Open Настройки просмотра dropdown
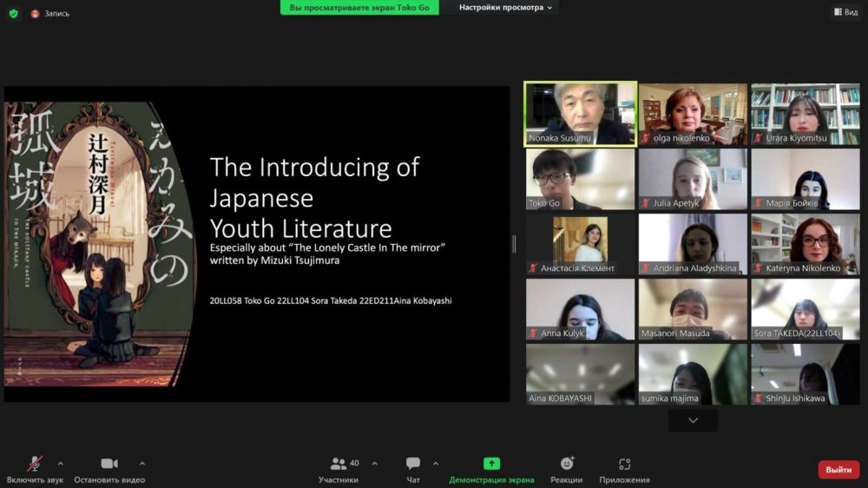 click(x=507, y=8)
